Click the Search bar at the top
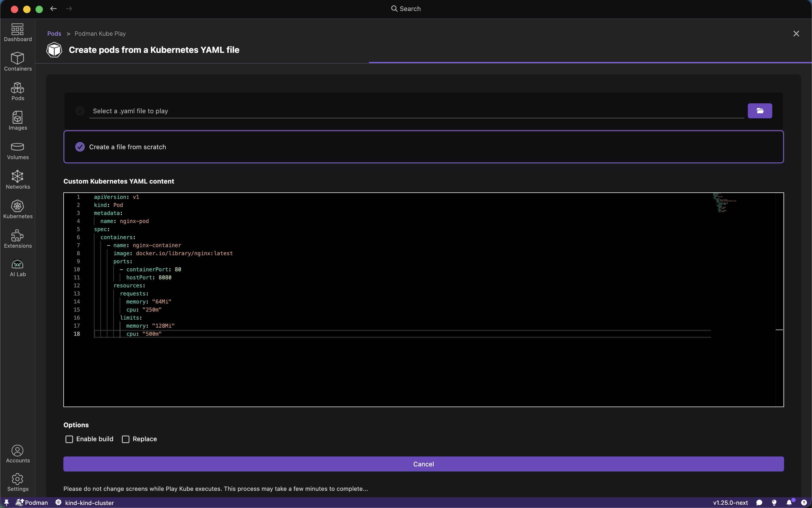812x508 pixels. [406, 9]
